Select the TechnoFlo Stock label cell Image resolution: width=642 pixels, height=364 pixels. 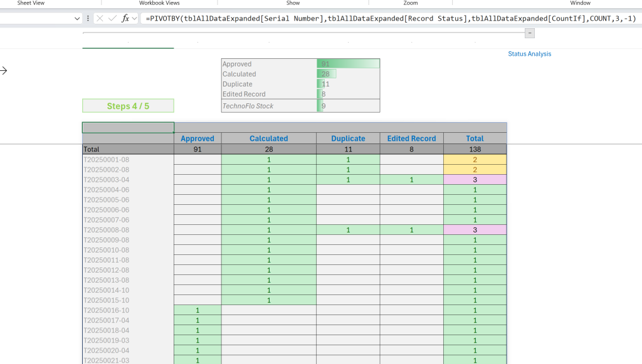(x=270, y=106)
